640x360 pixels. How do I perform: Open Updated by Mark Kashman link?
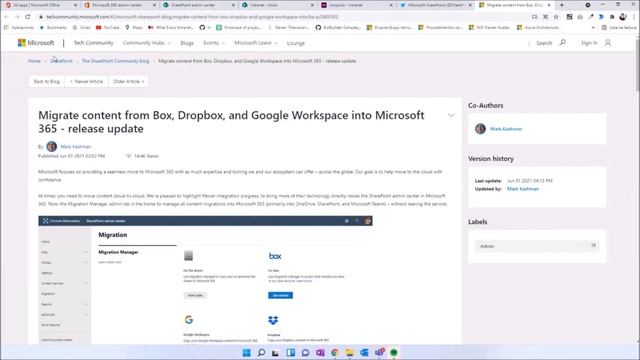[x=523, y=189]
